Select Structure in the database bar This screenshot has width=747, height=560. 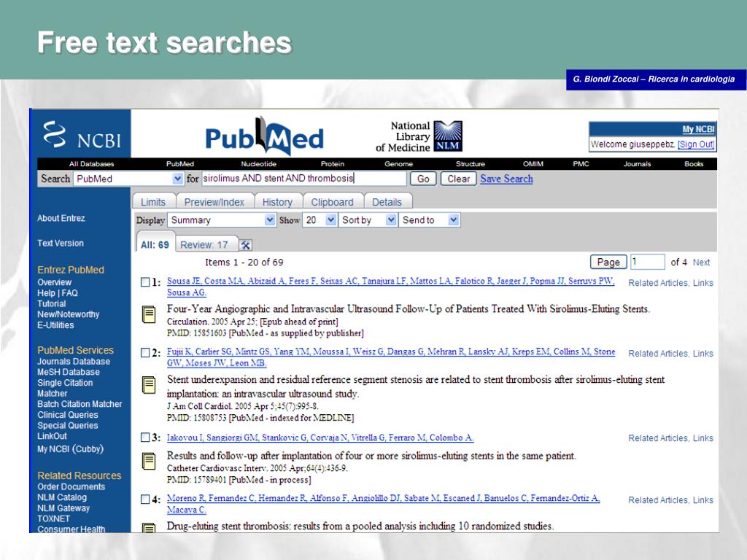(x=471, y=164)
